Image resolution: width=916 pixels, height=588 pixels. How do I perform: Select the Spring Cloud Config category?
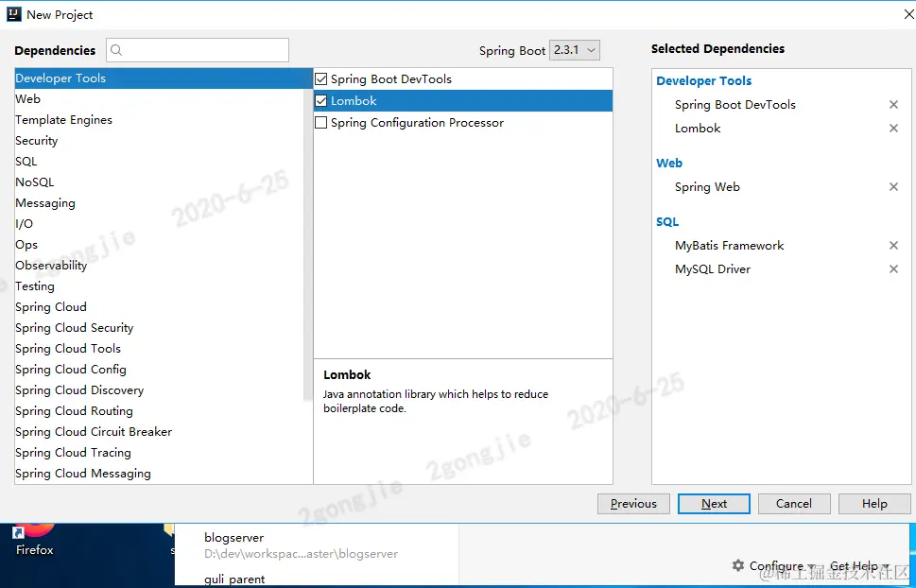160,370
